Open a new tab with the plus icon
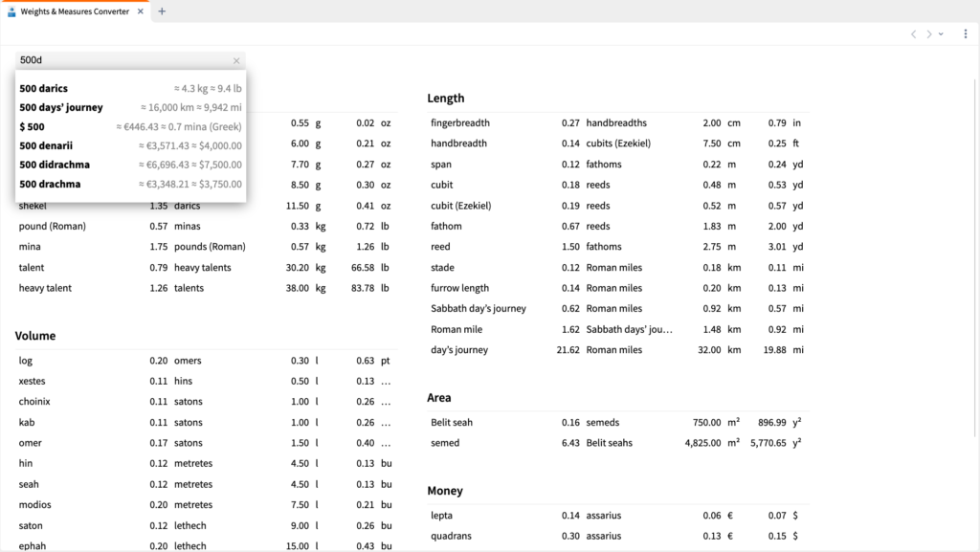980x552 pixels. (162, 11)
